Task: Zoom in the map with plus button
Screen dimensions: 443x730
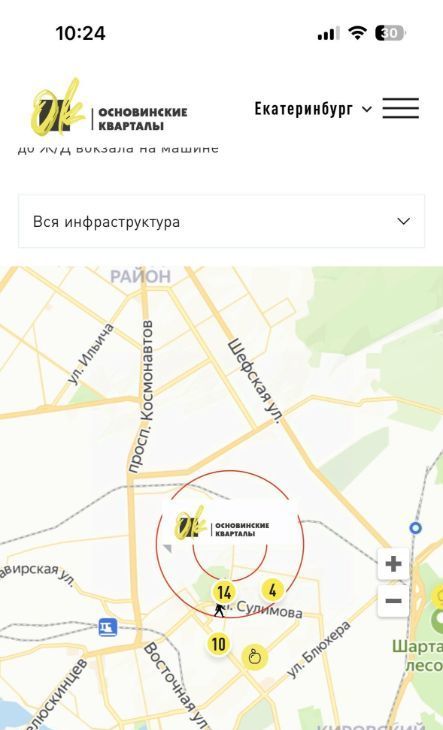Action: [x=393, y=564]
